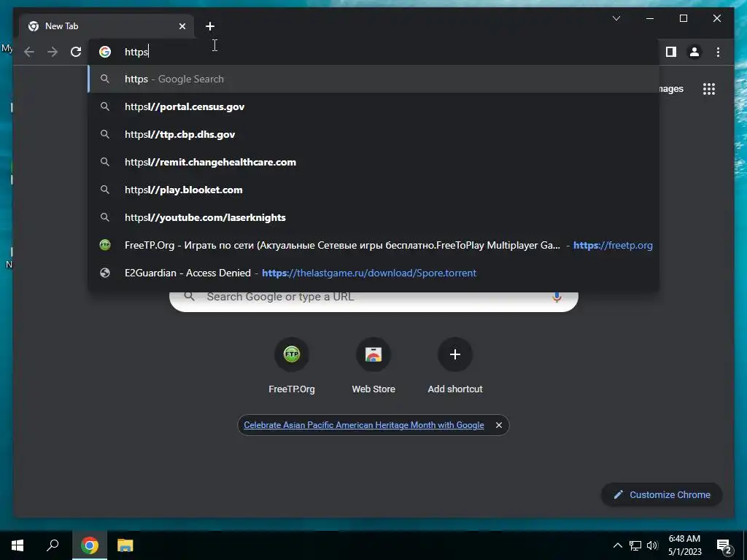This screenshot has height=560, width=747.
Task: Open the Images link at top right
Action: 671,89
